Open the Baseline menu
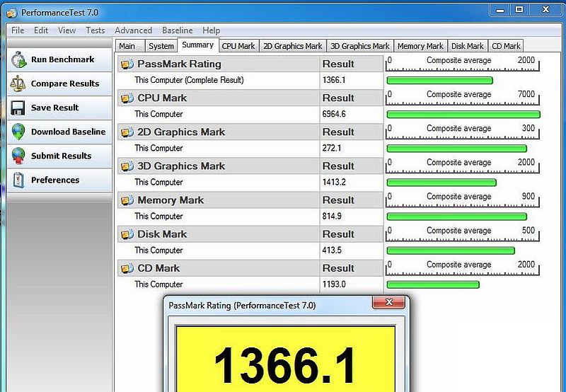 [x=178, y=30]
